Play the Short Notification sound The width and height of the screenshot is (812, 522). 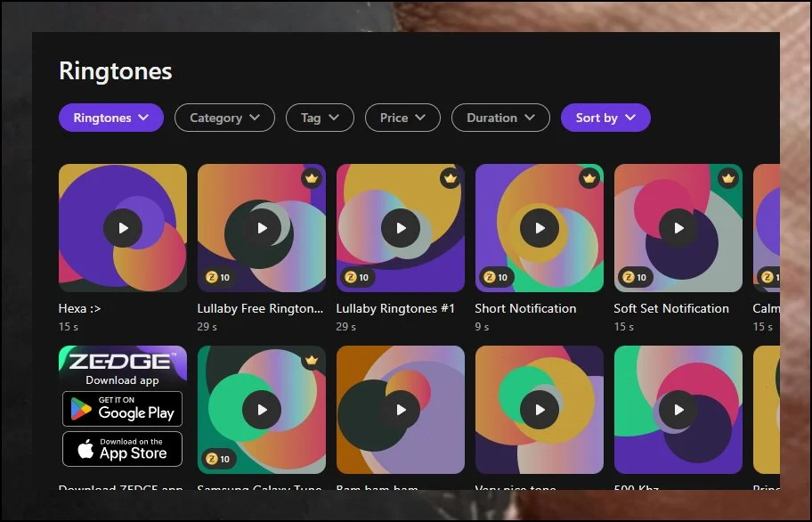click(x=540, y=228)
